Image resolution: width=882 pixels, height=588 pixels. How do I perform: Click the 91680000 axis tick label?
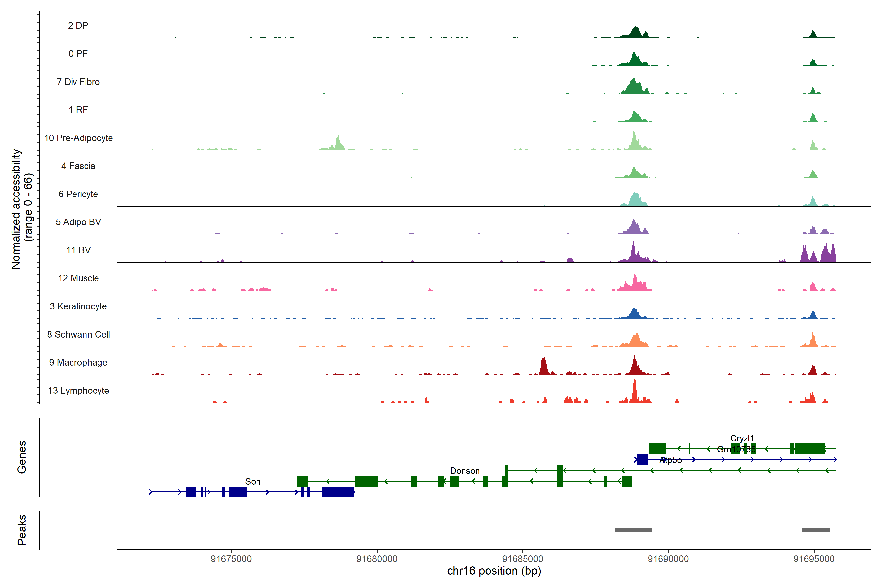coord(377,559)
